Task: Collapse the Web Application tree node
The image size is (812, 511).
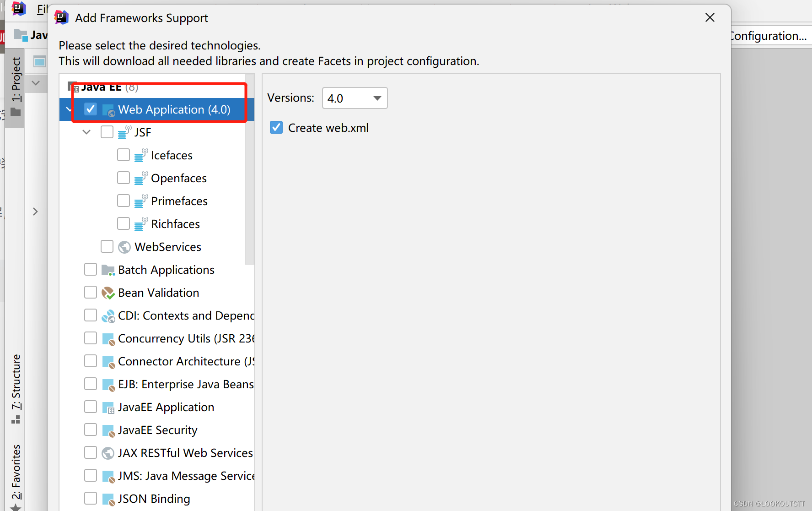Action: [x=69, y=109]
